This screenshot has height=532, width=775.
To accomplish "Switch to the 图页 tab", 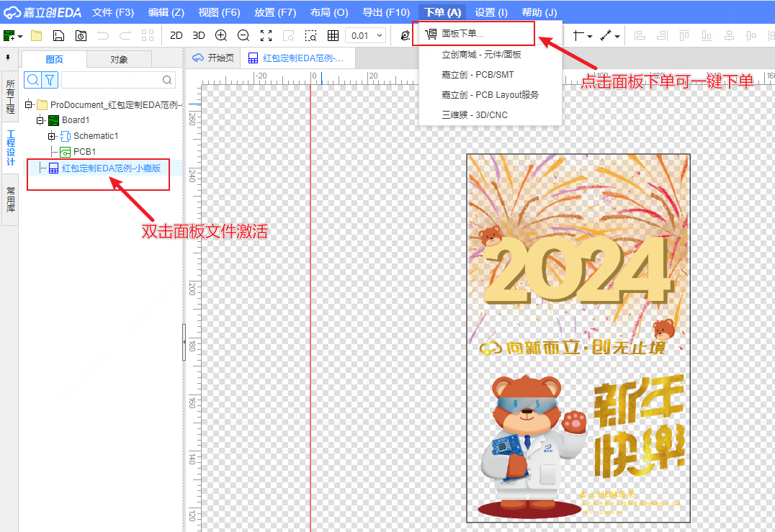I will tap(54, 59).
